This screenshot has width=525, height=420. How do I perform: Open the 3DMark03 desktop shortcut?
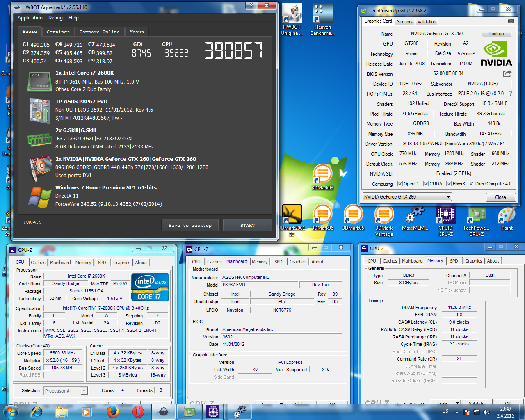322,177
